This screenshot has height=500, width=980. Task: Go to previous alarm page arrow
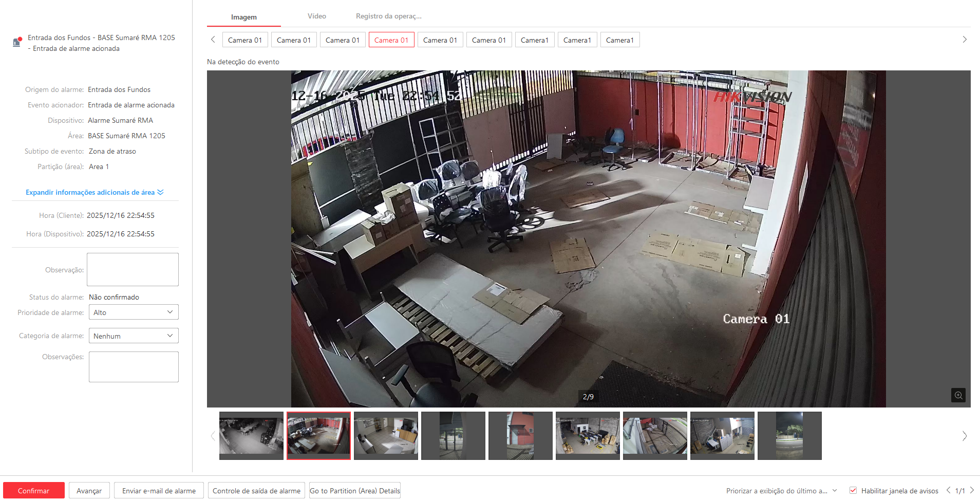[948, 490]
